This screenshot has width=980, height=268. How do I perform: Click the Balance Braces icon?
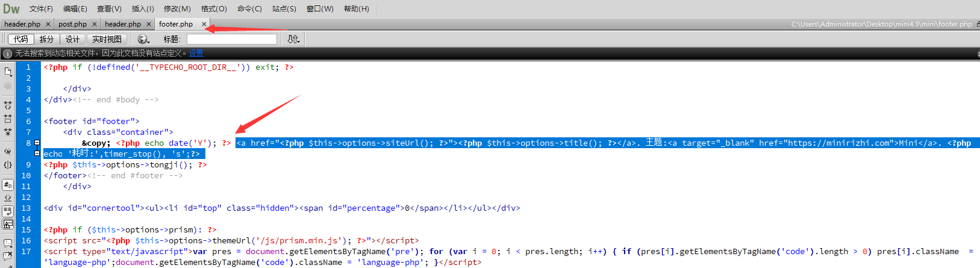tap(8, 164)
